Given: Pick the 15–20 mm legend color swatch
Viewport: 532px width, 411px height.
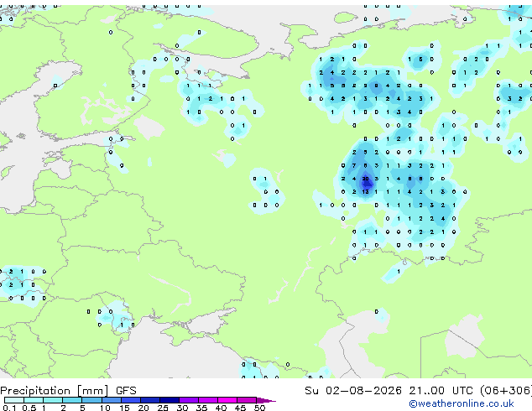Looking at the screenshot, I should [131, 400].
